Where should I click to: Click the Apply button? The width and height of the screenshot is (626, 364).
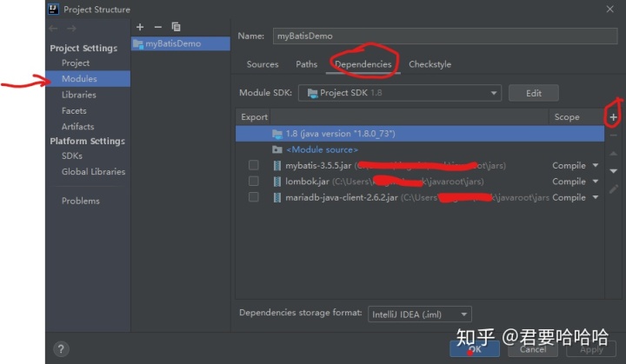click(x=591, y=349)
